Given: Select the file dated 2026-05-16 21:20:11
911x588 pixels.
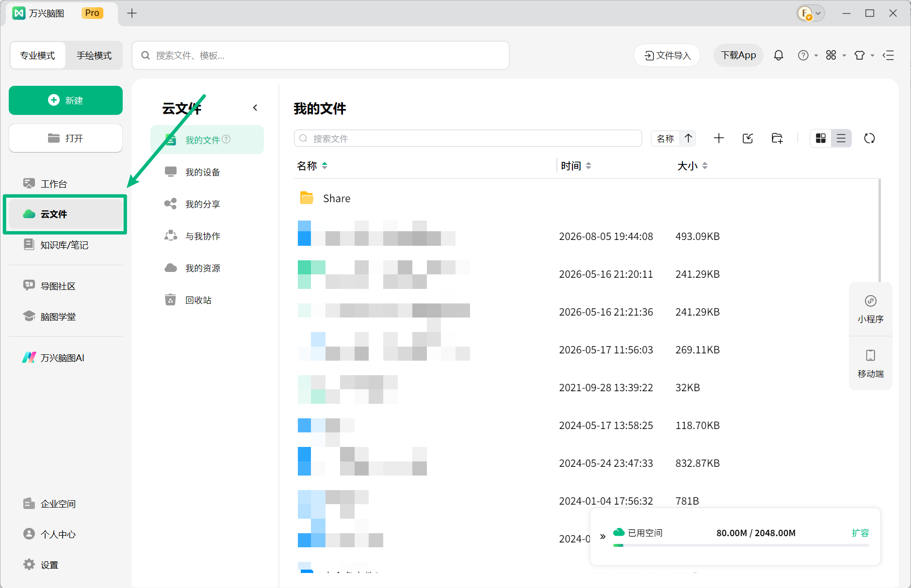Looking at the screenshot, I should coord(586,274).
